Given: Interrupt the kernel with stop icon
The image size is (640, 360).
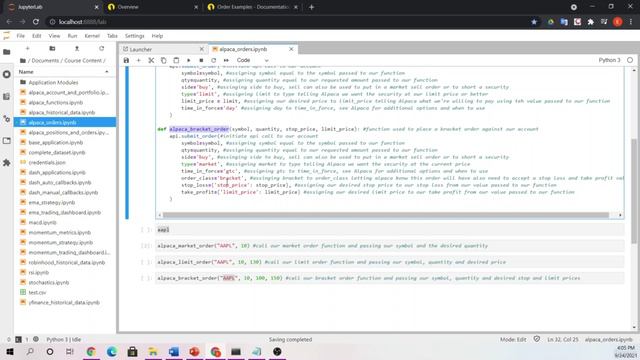Looking at the screenshot, I should [x=201, y=60].
